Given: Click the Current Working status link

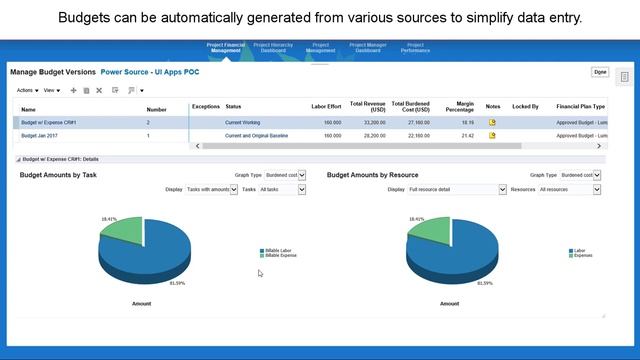Looking at the screenshot, I should 242,122.
